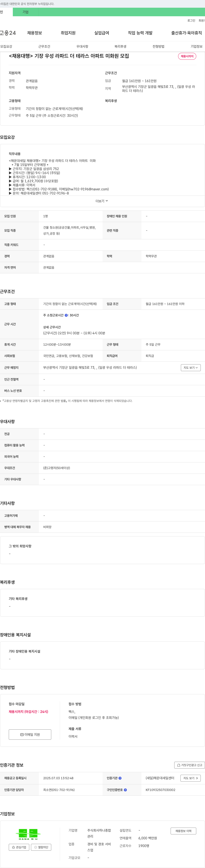Click the 열람차단 button

(x=41, y=847)
